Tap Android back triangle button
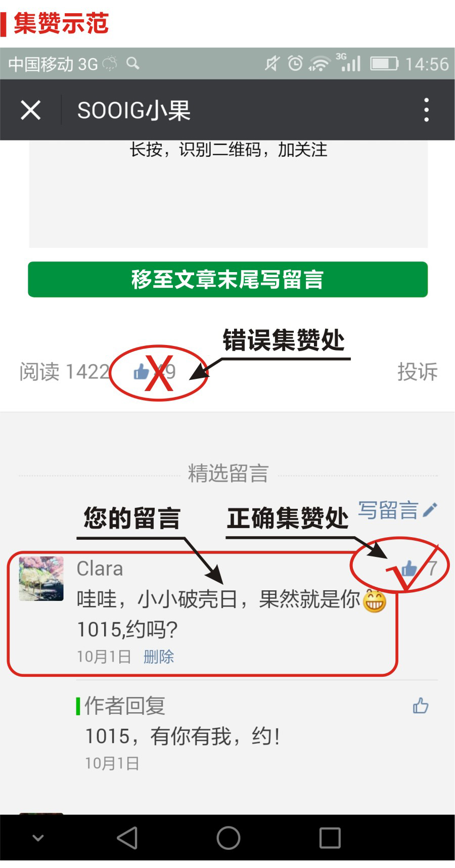 point(127,838)
